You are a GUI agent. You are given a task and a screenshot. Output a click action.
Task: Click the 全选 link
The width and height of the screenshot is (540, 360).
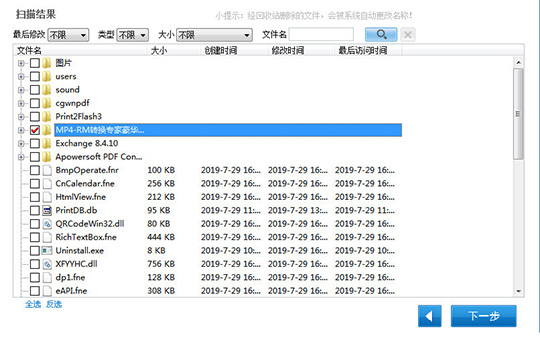pyautogui.click(x=33, y=304)
